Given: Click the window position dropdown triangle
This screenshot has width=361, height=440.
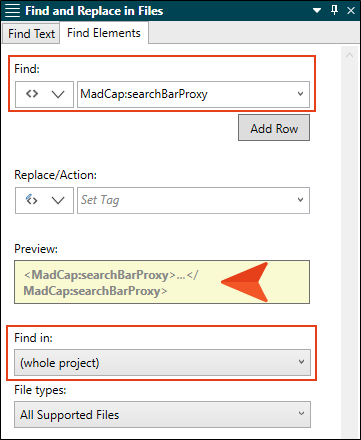Looking at the screenshot, I should (x=317, y=11).
